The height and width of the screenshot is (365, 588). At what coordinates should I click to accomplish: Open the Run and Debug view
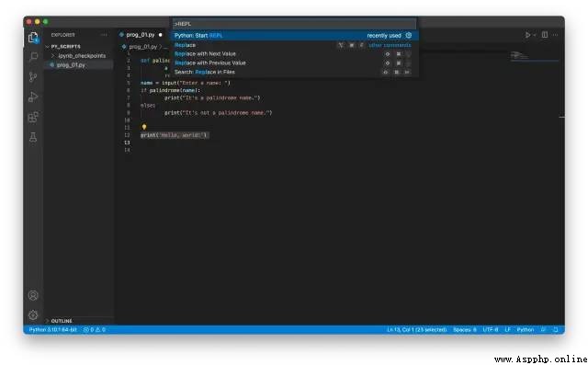click(33, 97)
